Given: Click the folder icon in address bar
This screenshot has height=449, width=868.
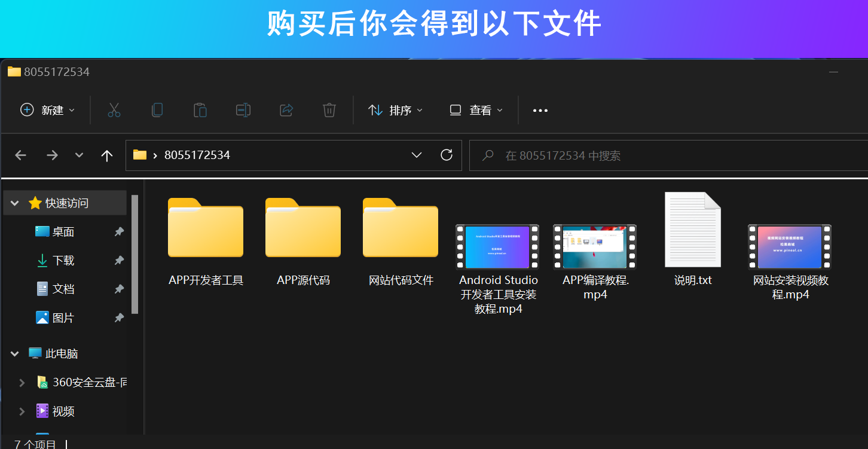Looking at the screenshot, I should tap(140, 155).
